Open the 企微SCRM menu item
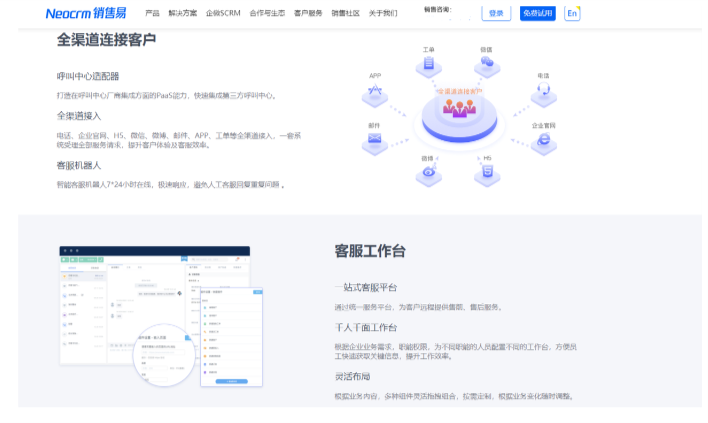This screenshot has width=708, height=423. [x=223, y=14]
